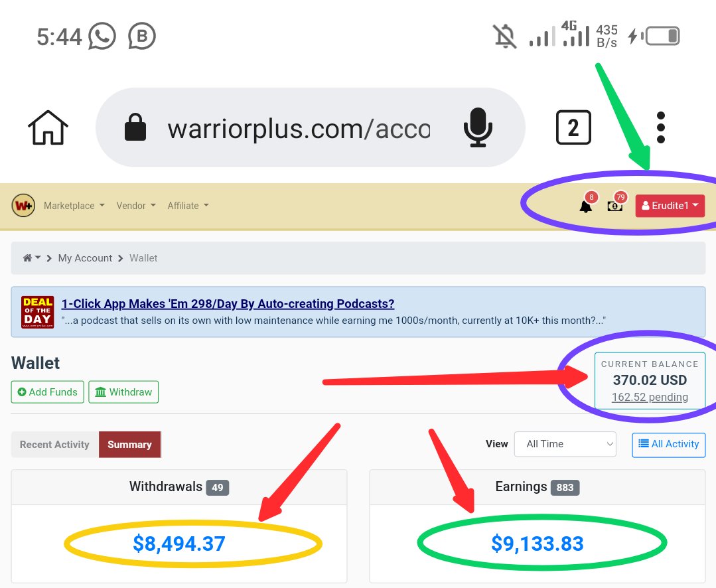This screenshot has height=588, width=716.
Task: Open the Erudite1 account dropdown
Action: (x=670, y=206)
